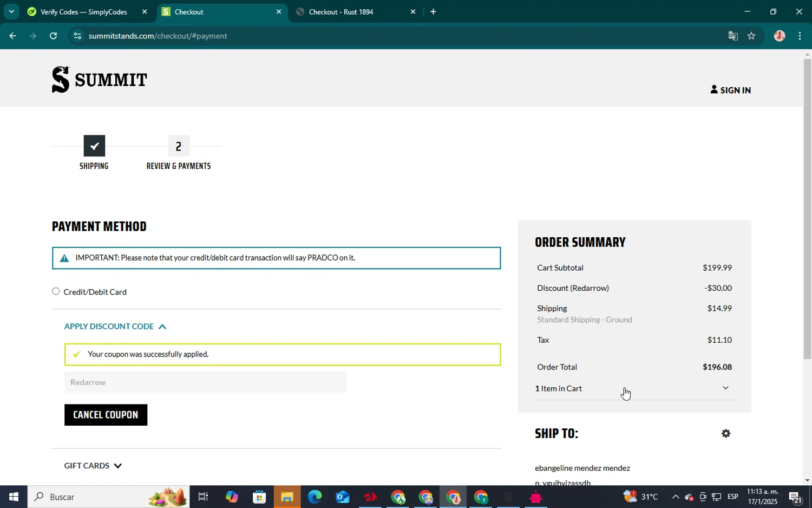Open File Explorer from taskbar
812x508 pixels.
(x=287, y=497)
